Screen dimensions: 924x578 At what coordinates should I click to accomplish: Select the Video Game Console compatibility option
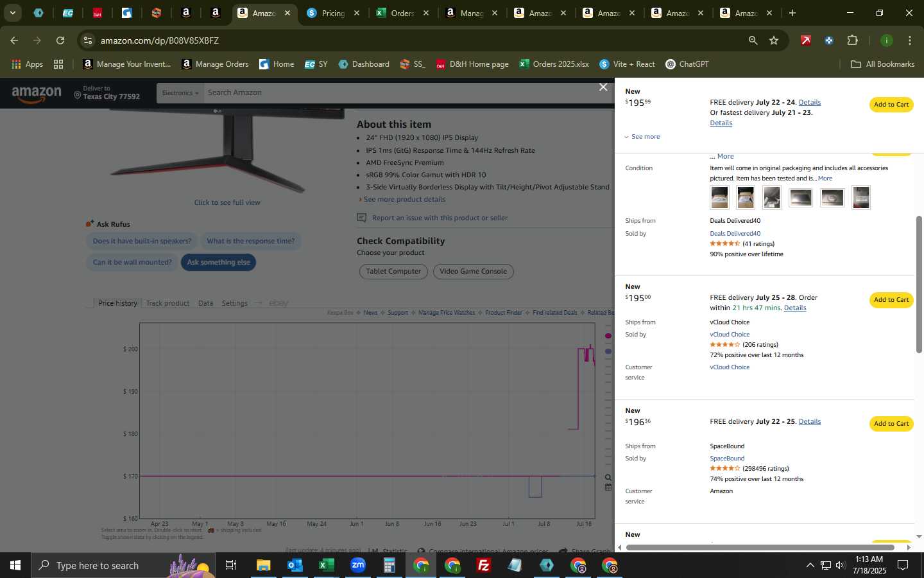(473, 272)
